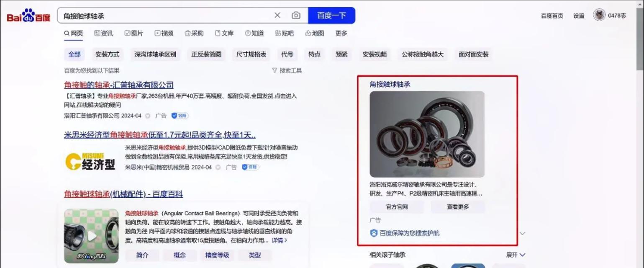Click the 百度一下 search button
This screenshot has width=644, height=268.
pyautogui.click(x=331, y=15)
